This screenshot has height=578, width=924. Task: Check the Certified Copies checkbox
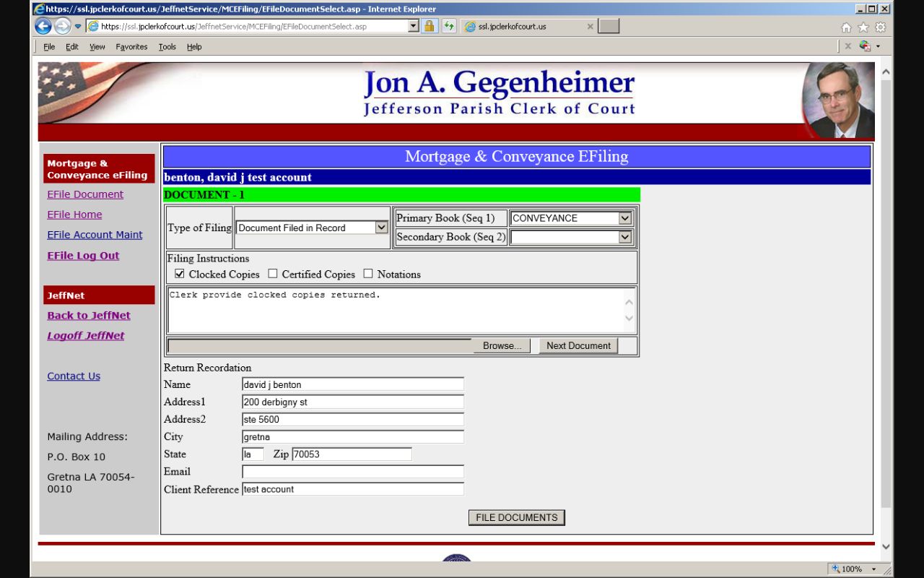[273, 274]
